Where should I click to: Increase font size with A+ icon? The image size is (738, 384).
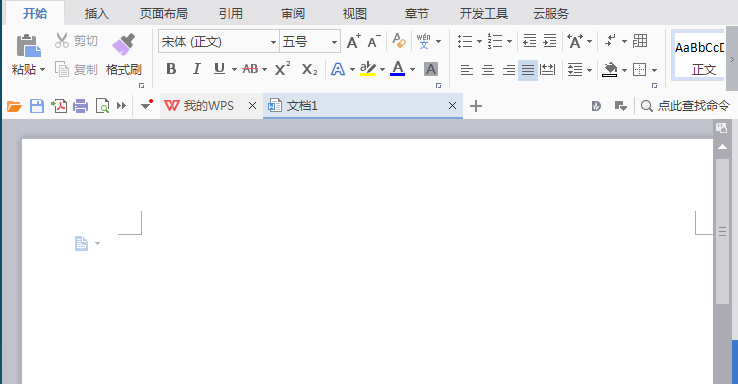(353, 41)
